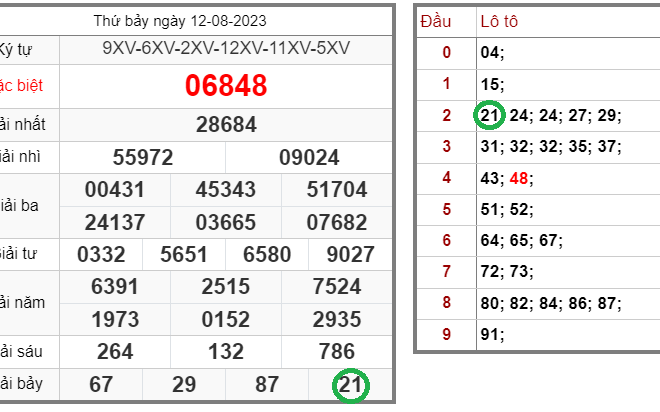This screenshot has height=412, width=660.
Task: Click green-circled 21 in Lô tô table
Action: 490,115
